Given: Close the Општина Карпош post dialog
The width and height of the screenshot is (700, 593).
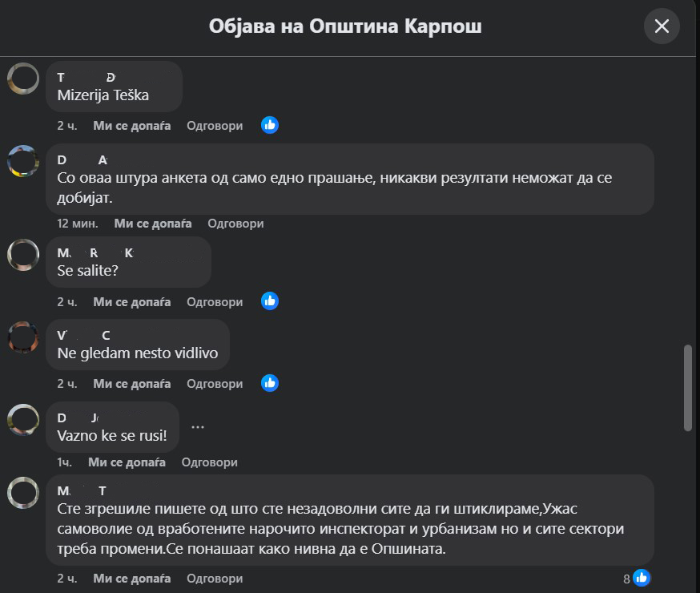Looking at the screenshot, I should coord(662,26).
